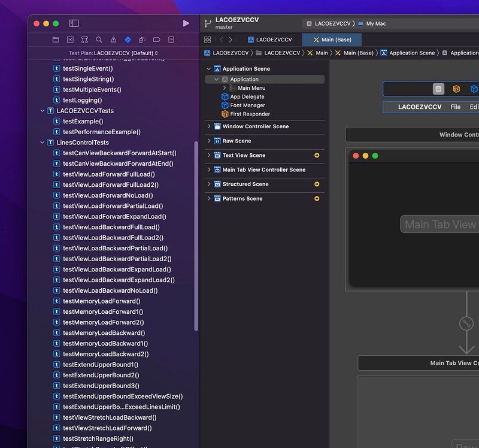Open the Find navigator magnifier icon
The height and width of the screenshot is (448, 479).
click(x=99, y=40)
